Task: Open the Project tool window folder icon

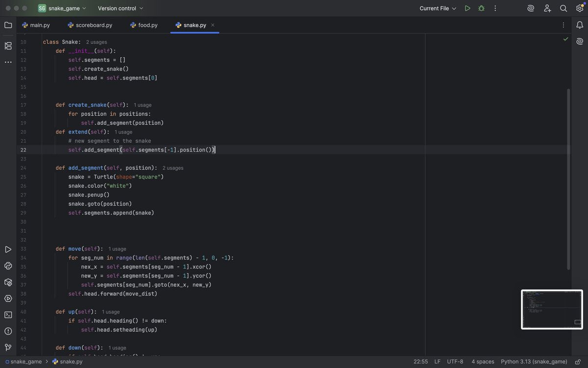Action: 8,25
